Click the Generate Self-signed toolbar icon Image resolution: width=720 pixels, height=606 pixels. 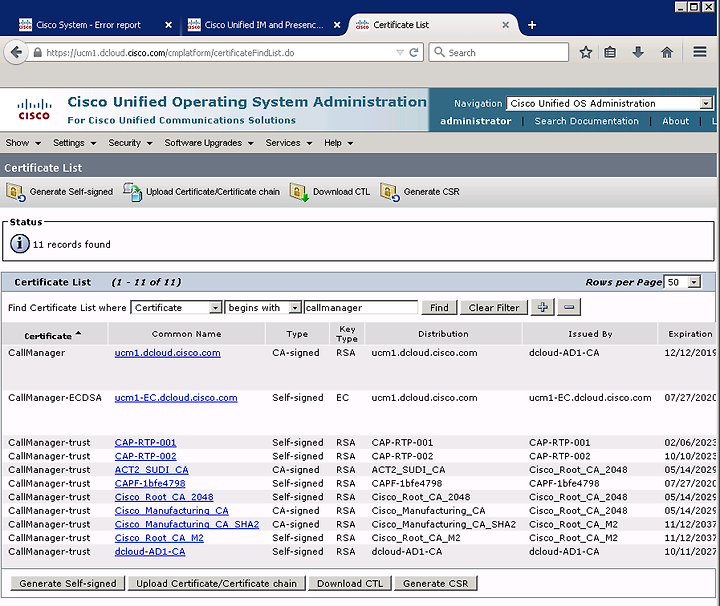pyautogui.click(x=16, y=192)
